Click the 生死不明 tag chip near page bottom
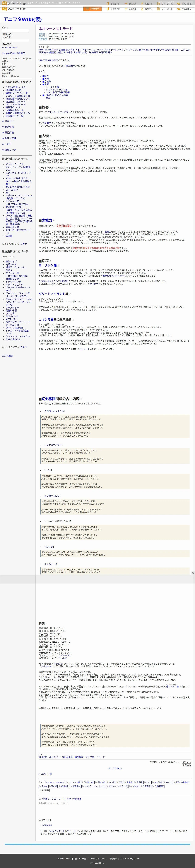Image resolution: width=195 pixels, height=868 pixels. (146, 786)
